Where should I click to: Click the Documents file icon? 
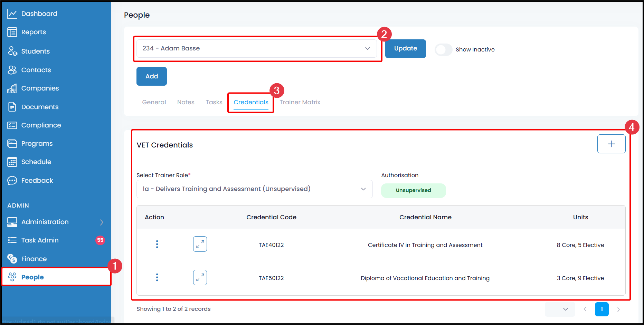(12, 107)
